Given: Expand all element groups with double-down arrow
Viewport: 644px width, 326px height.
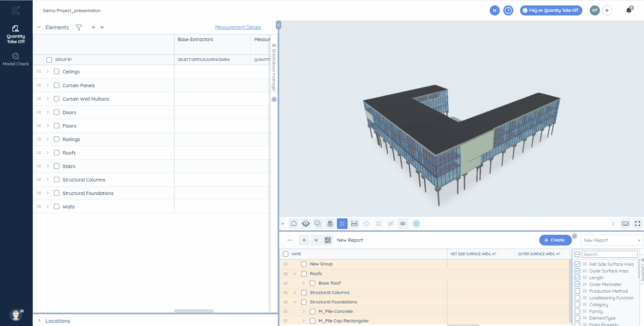Looking at the screenshot, I should click(102, 27).
